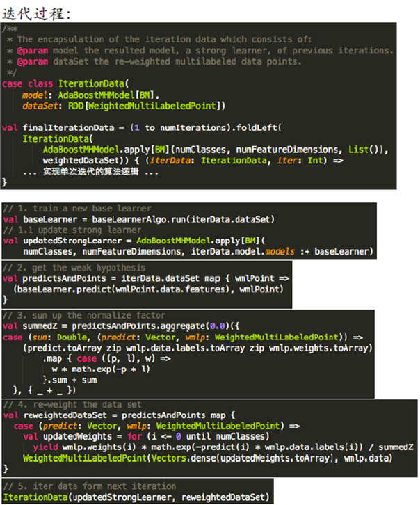
Task: Click 'baseLearnerAlgo.run(iterData.dataSet)' expression
Action: click(x=183, y=219)
